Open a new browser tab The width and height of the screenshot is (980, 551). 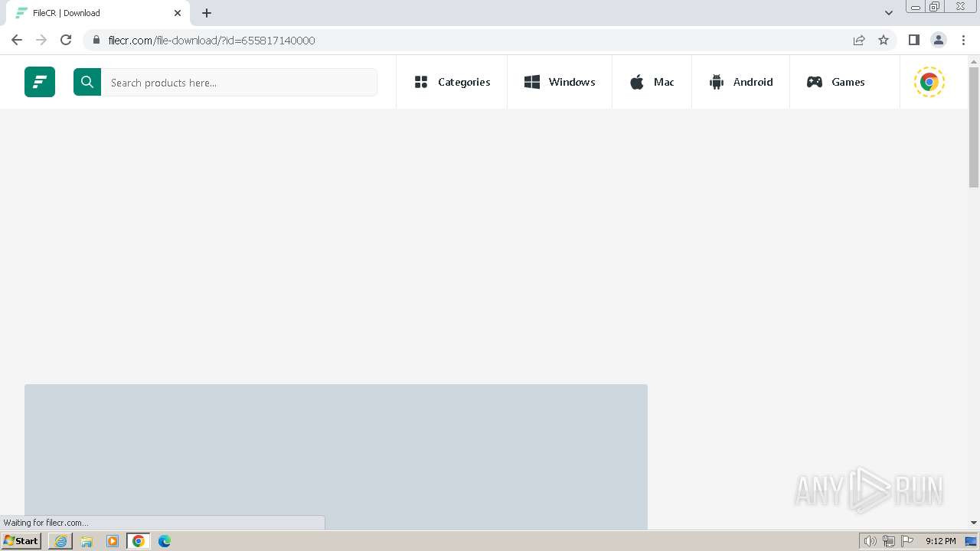click(x=207, y=13)
